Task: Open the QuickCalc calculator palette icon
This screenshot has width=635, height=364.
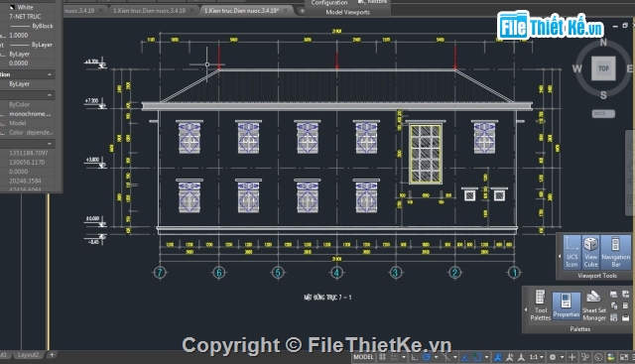Action: click(x=626, y=305)
